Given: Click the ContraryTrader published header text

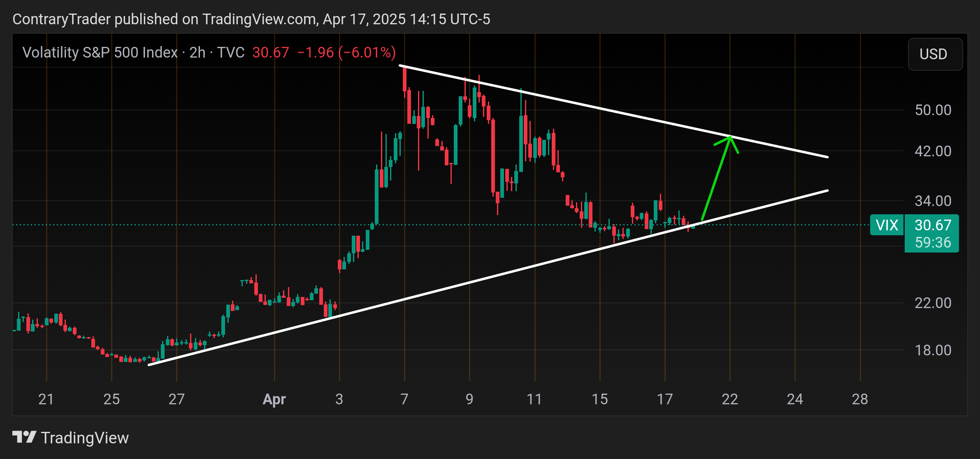Looking at the screenshot, I should click(251, 19).
